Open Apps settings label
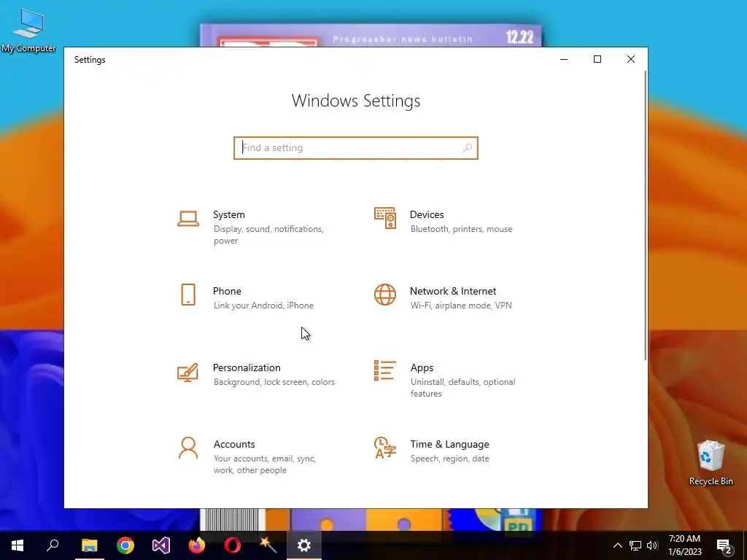This screenshot has width=747, height=560. pos(422,368)
